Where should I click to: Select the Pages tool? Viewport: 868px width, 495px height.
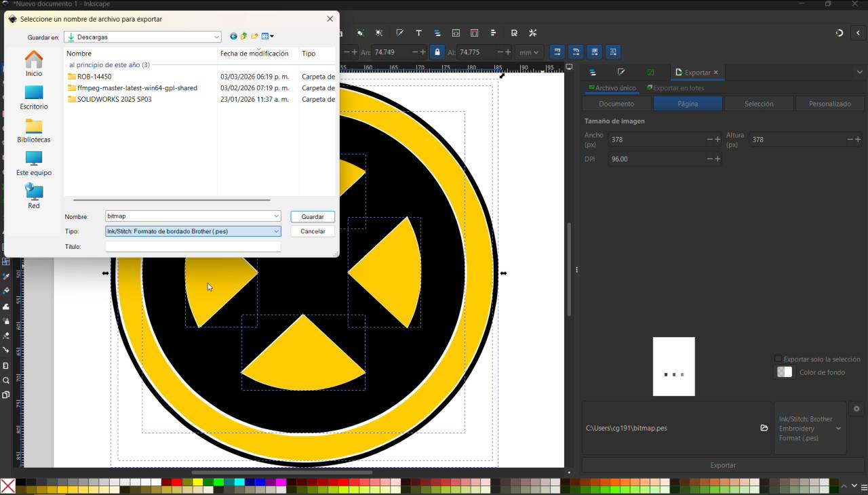[6, 395]
